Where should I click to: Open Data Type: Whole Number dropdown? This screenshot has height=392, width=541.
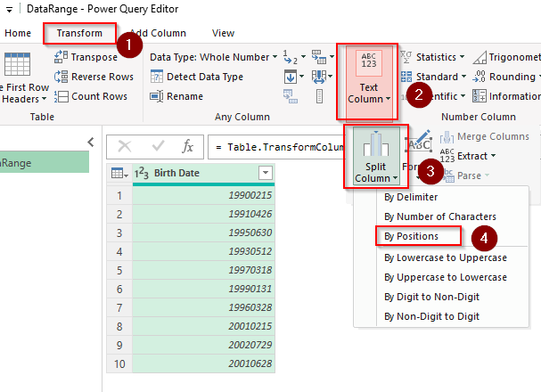[213, 57]
